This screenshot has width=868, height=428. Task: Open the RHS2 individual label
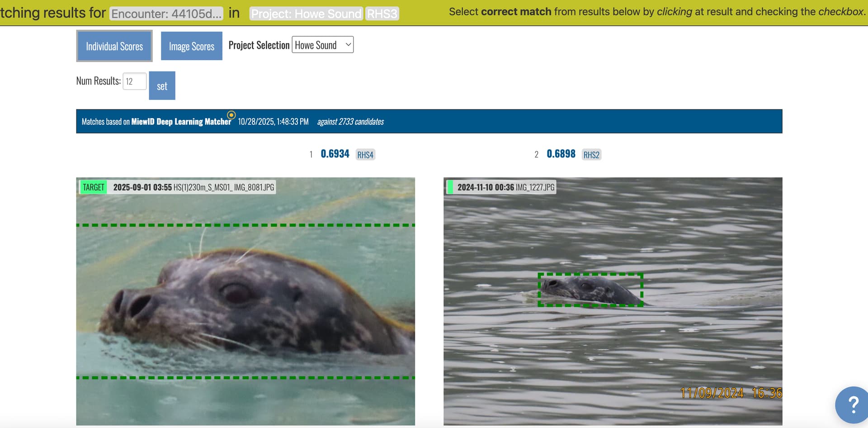591,155
